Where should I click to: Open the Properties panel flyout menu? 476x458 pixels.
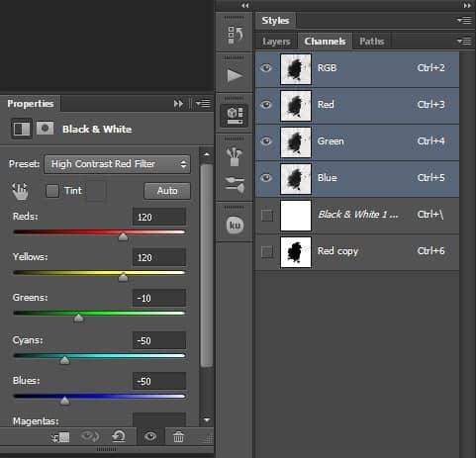tap(203, 104)
